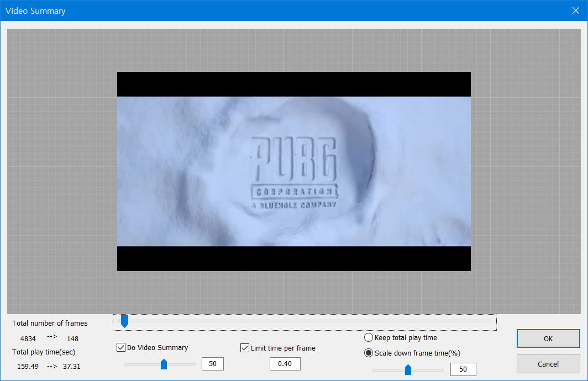Viewport: 588px width, 381px height.
Task: Close the Video Summary dialog window
Action: click(x=576, y=11)
